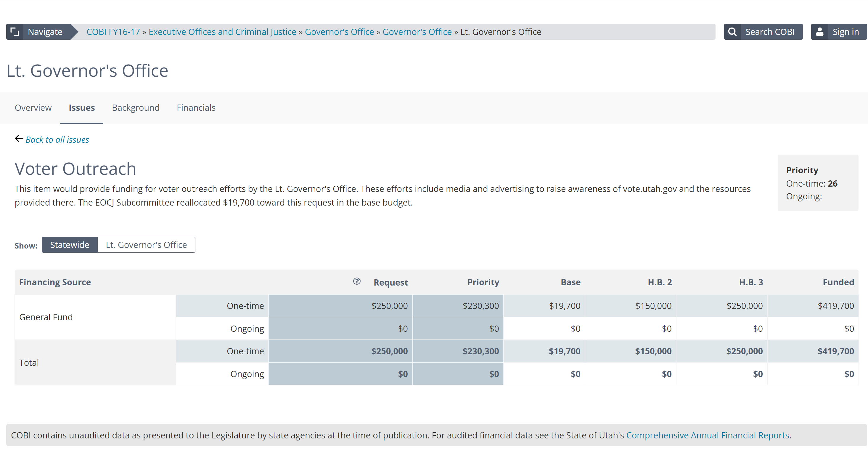Switch to the Financials tab

(x=196, y=108)
